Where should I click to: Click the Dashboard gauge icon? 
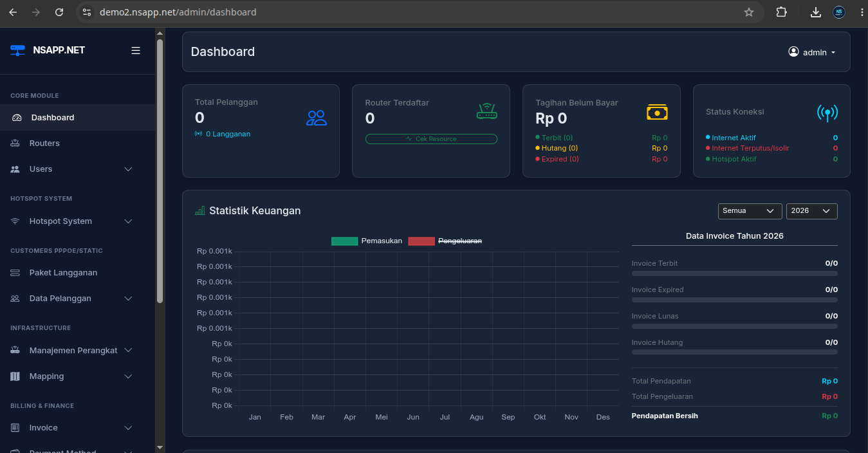click(17, 118)
